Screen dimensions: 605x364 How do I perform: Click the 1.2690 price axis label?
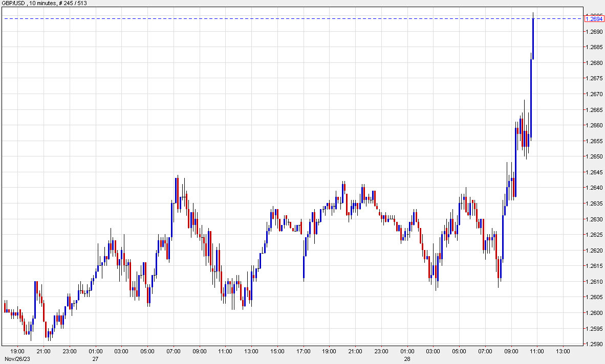[594, 32]
